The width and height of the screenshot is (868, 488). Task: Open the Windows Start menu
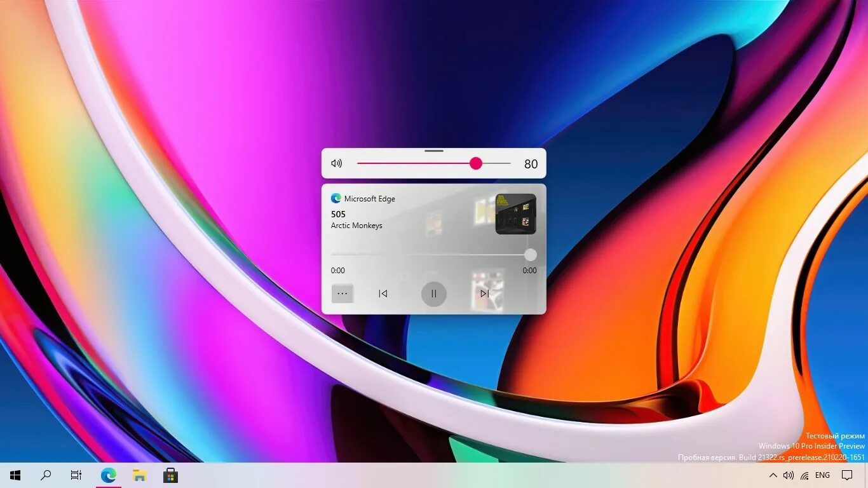15,475
